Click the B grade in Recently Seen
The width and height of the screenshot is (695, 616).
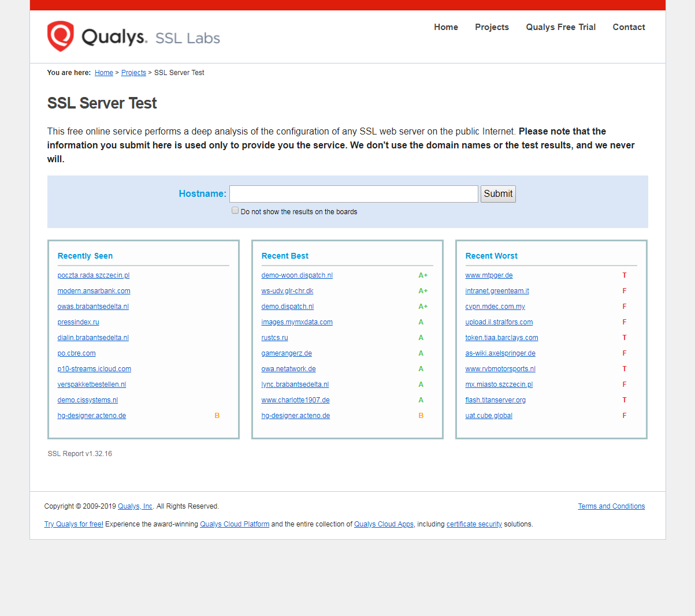tap(217, 416)
